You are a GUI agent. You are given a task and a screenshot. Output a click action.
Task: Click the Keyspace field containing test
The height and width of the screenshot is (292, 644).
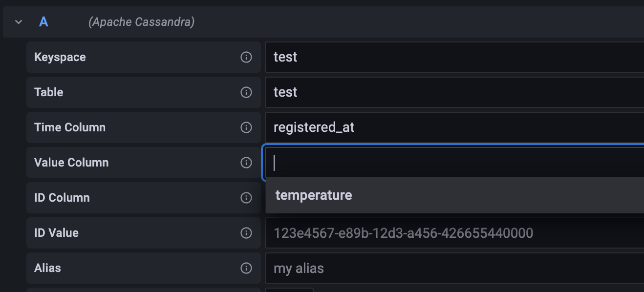pyautogui.click(x=454, y=57)
